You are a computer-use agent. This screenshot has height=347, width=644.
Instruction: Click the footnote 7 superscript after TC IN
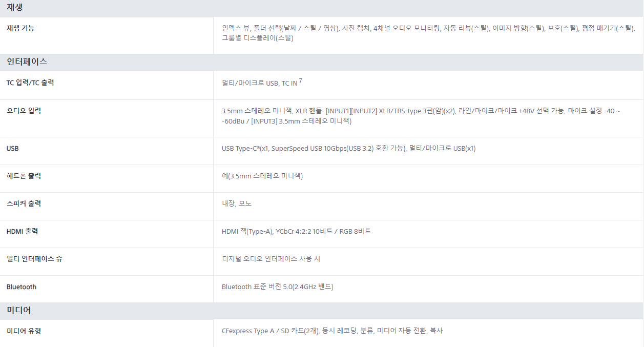301,81
